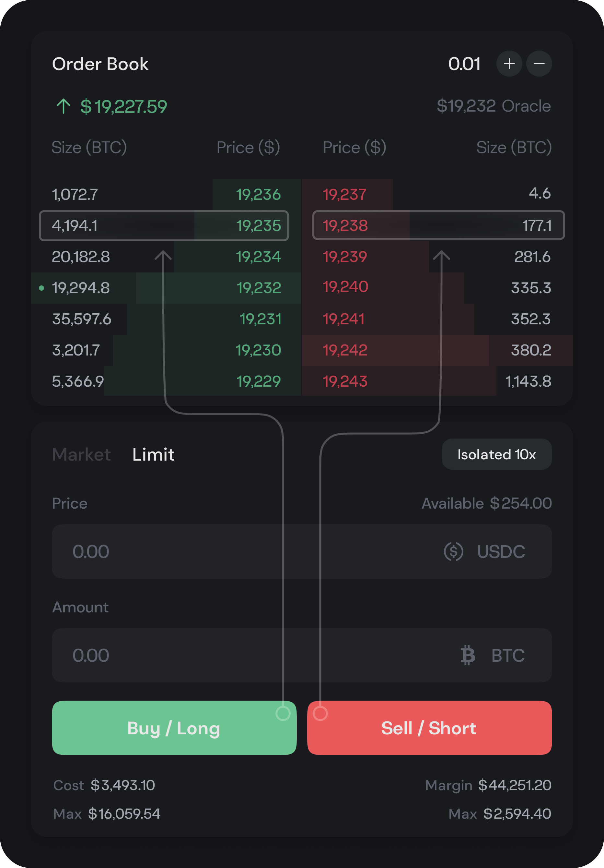Decrease order book tick size with minus
This screenshot has width=604, height=868.
pos(539,64)
